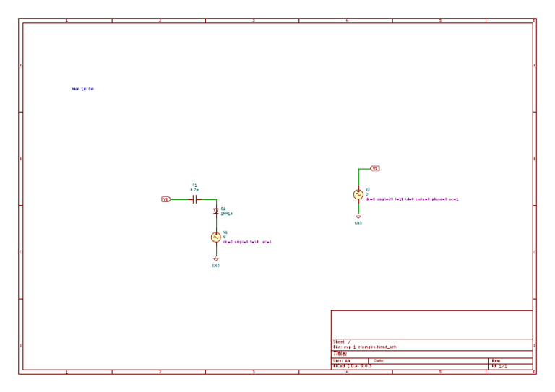Click GND label text under source V2
This screenshot has height=392, width=555.
pos(358,223)
